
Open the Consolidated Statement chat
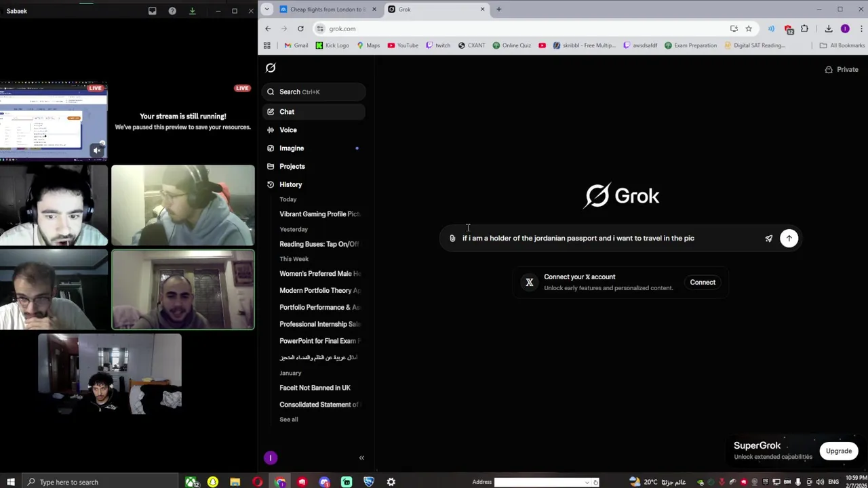[320, 405]
